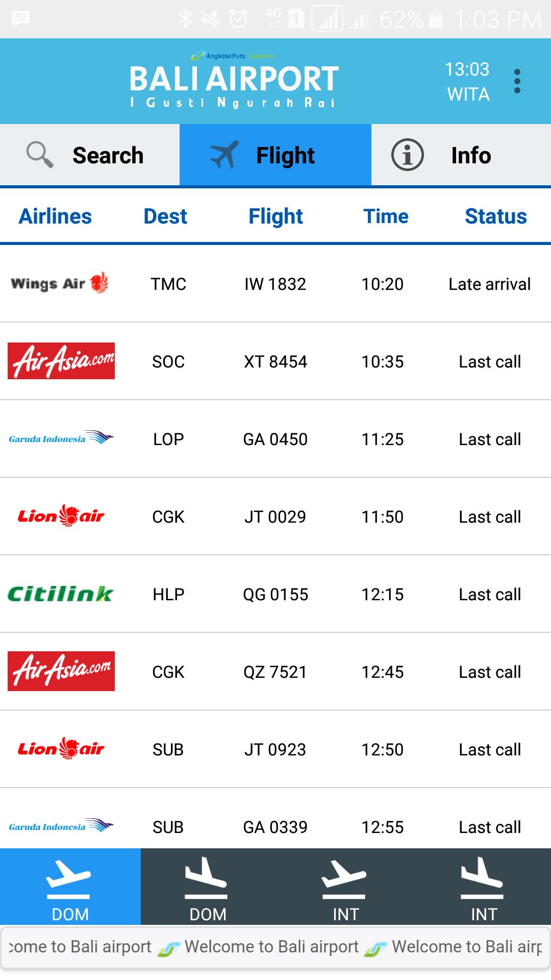551x980 pixels.
Task: Select Lion Air flight JT 0029
Action: coord(275,517)
